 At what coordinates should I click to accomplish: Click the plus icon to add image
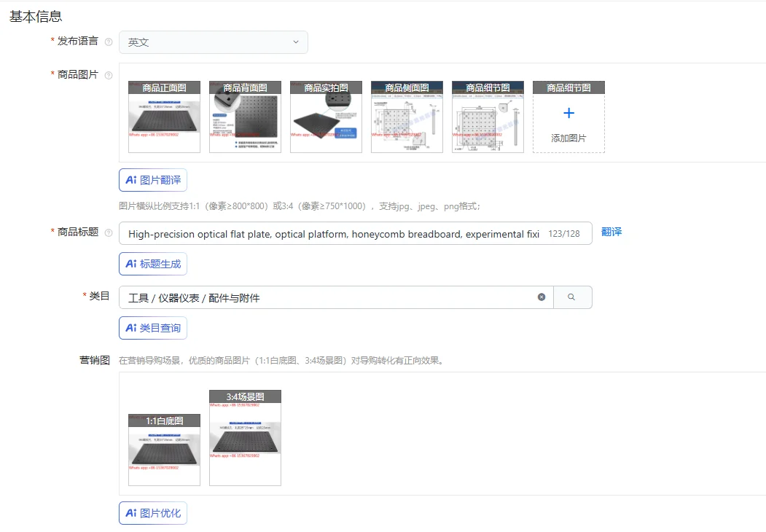tap(568, 114)
